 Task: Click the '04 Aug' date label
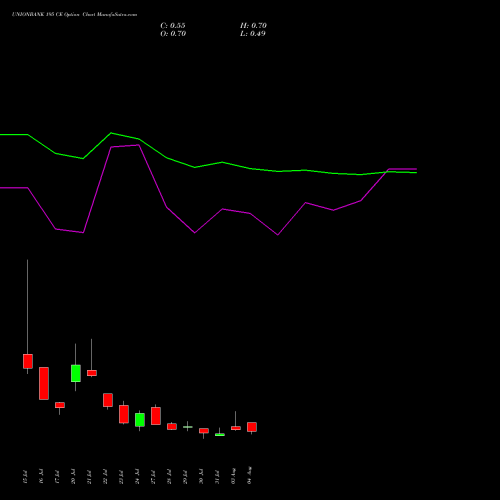click(249, 475)
